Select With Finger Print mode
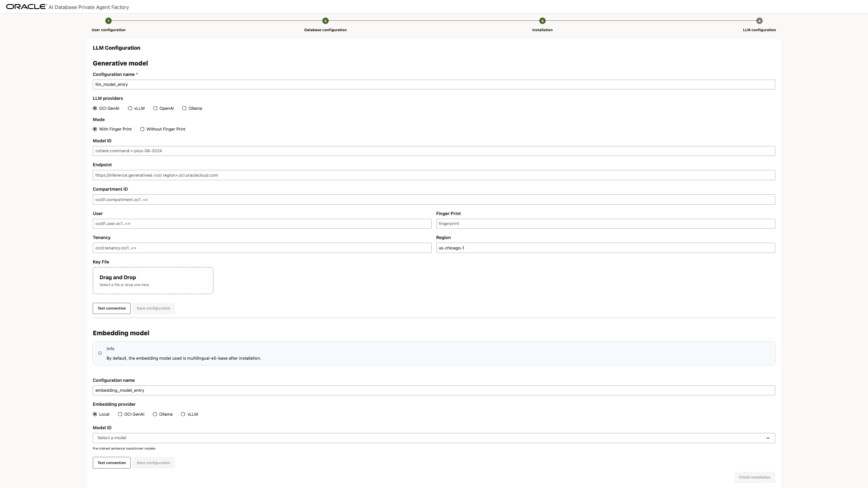This screenshot has width=868, height=488. (95, 129)
